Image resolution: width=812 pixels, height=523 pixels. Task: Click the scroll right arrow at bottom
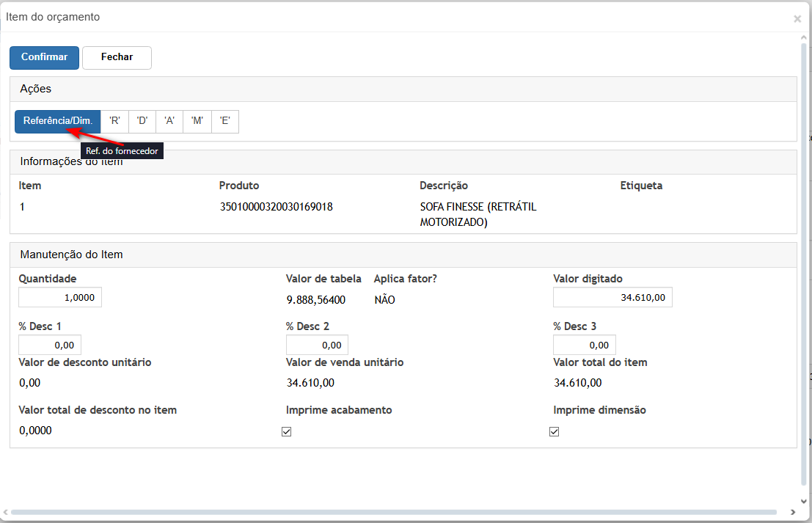(792, 512)
